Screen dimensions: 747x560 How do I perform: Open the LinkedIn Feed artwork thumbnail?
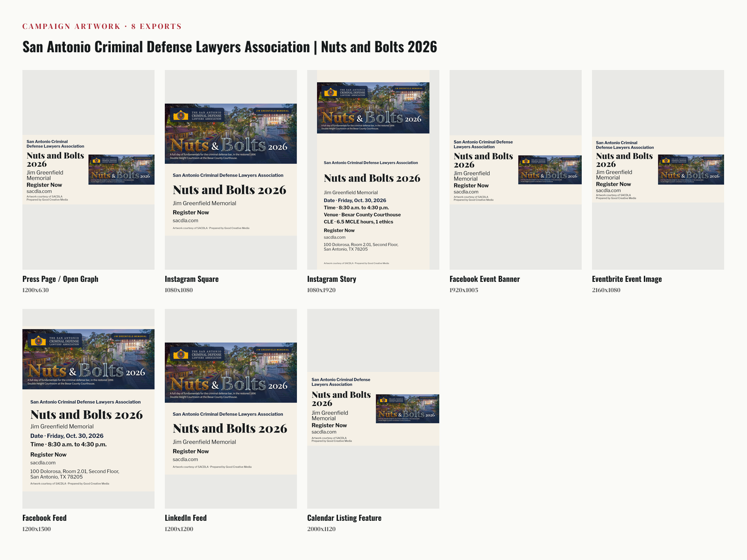click(231, 409)
